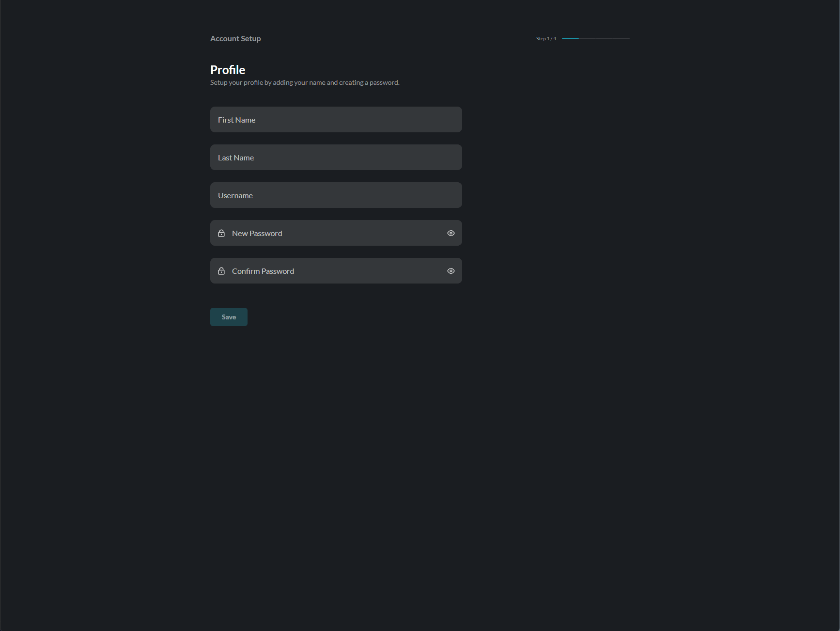
Task: Click the eye icon in Confirm Password row
Action: tap(451, 270)
